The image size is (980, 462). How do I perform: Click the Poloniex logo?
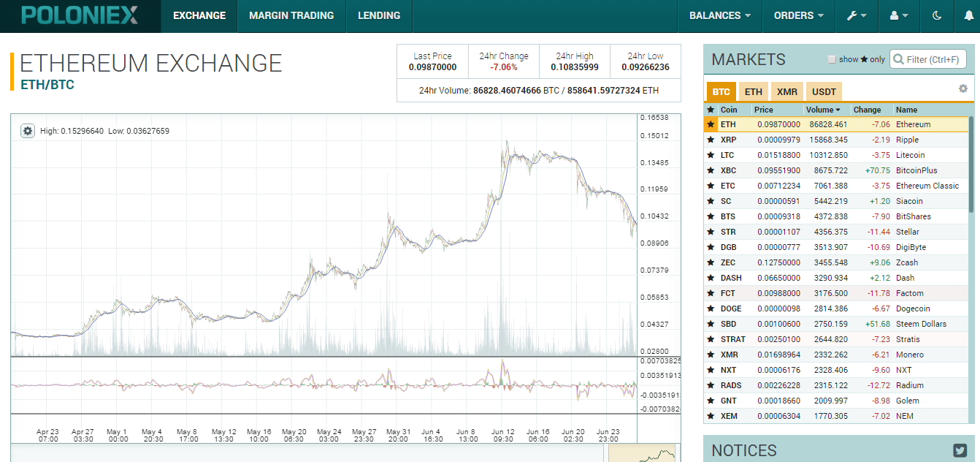click(80, 15)
